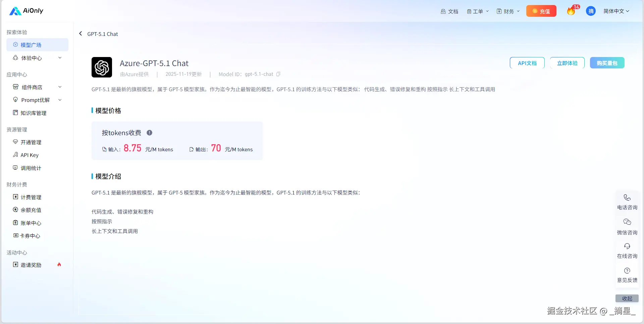
Task: Expand the Prompt优解 submenu chevron
Action: tap(60, 100)
